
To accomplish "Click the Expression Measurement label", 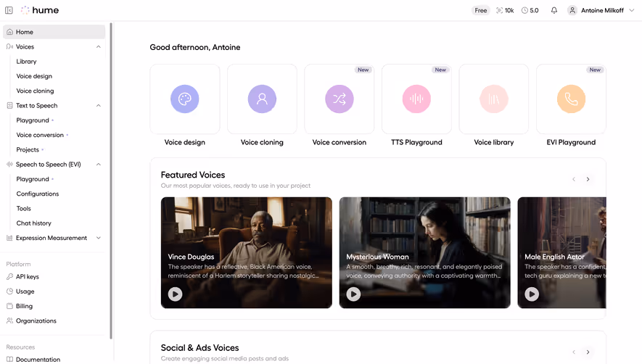I will pyautogui.click(x=52, y=238).
